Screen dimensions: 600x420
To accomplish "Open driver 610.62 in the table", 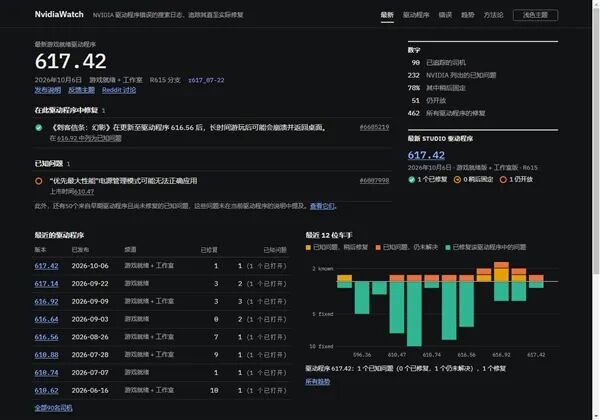I will tap(46, 390).
